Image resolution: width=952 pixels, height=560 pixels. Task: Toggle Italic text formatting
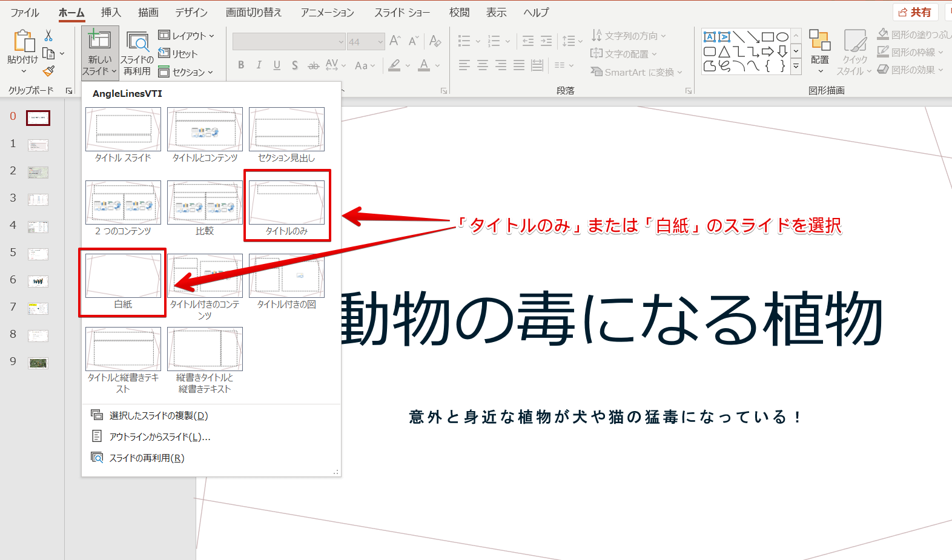[259, 65]
